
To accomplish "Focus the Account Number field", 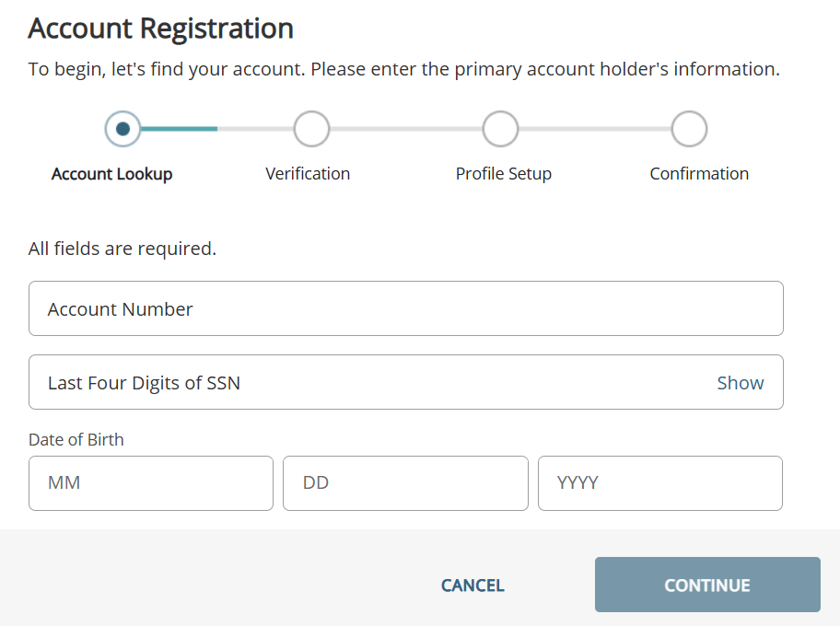I will click(405, 308).
